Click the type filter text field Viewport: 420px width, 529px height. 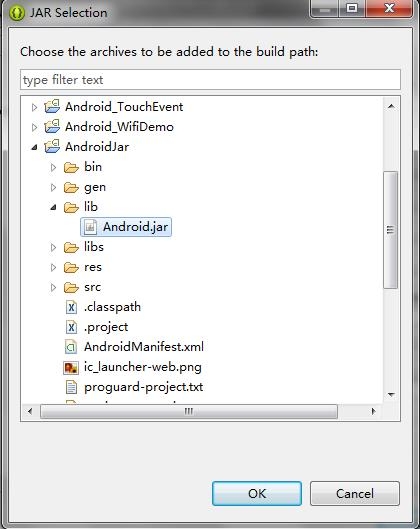tap(211, 80)
